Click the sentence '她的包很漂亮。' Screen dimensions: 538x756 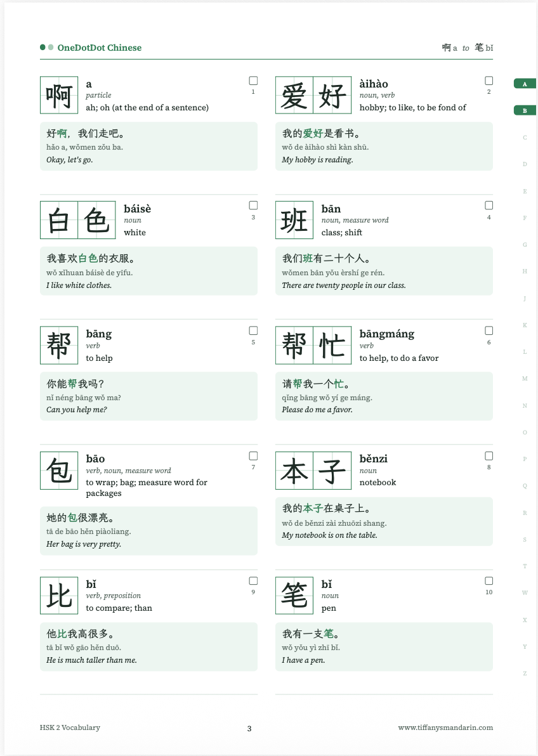click(80, 518)
